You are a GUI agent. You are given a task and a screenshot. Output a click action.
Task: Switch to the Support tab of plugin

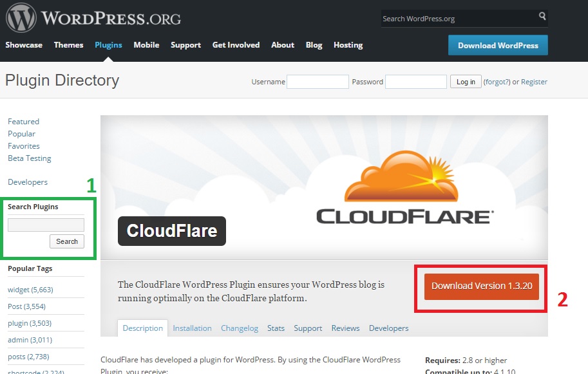(x=308, y=328)
